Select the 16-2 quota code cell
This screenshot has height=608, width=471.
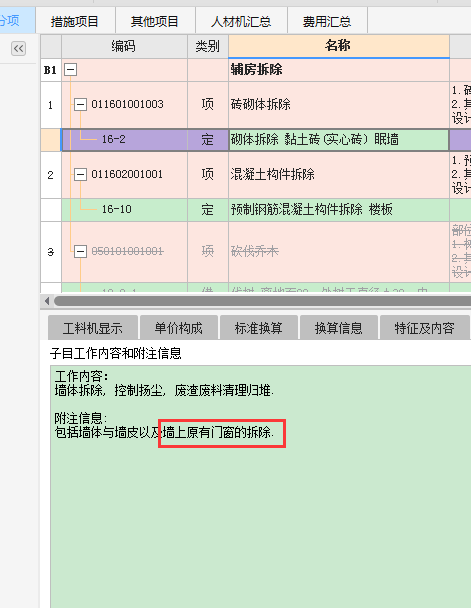(124, 140)
